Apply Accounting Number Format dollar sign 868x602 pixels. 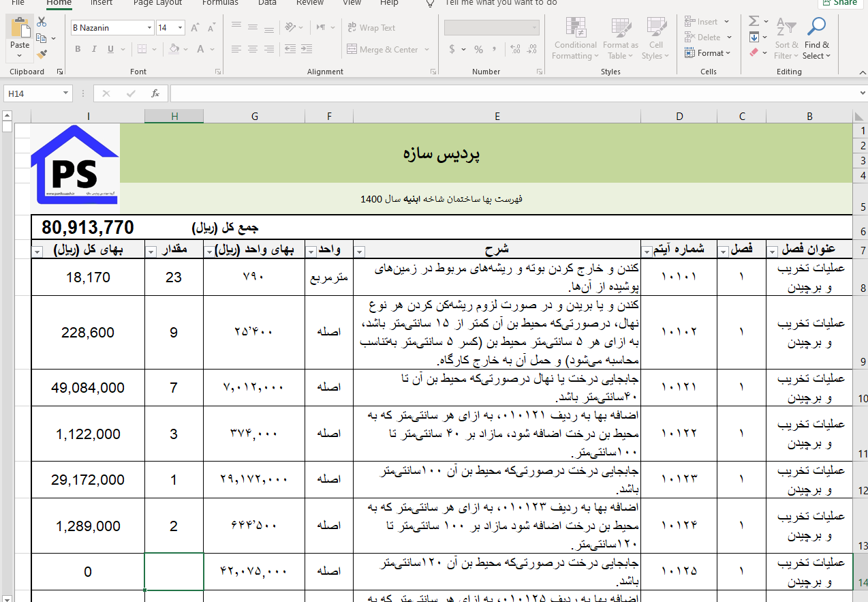point(452,49)
